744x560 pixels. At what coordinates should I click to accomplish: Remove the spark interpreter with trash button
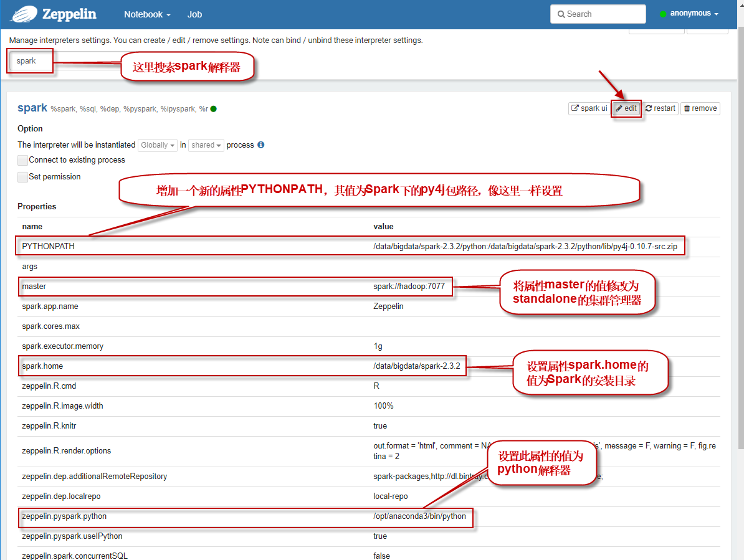[700, 108]
